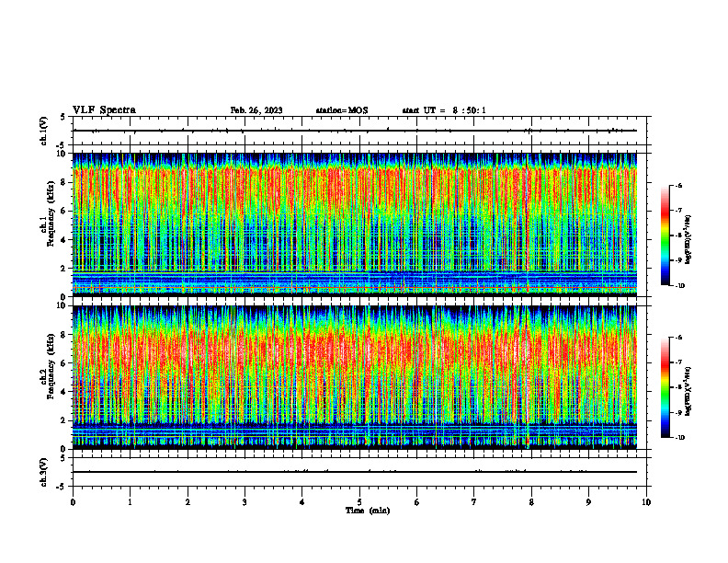Click the ch.1 spectrogram color scale bar

pos(665,236)
